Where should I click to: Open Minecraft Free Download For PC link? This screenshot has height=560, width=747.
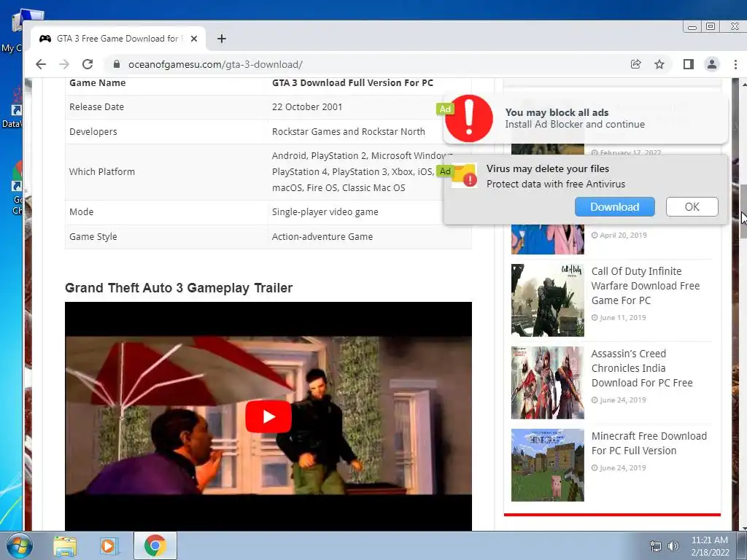pyautogui.click(x=649, y=443)
